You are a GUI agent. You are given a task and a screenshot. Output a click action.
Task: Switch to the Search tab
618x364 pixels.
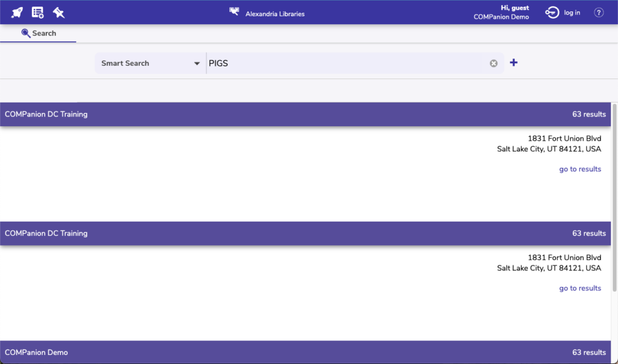(x=39, y=33)
